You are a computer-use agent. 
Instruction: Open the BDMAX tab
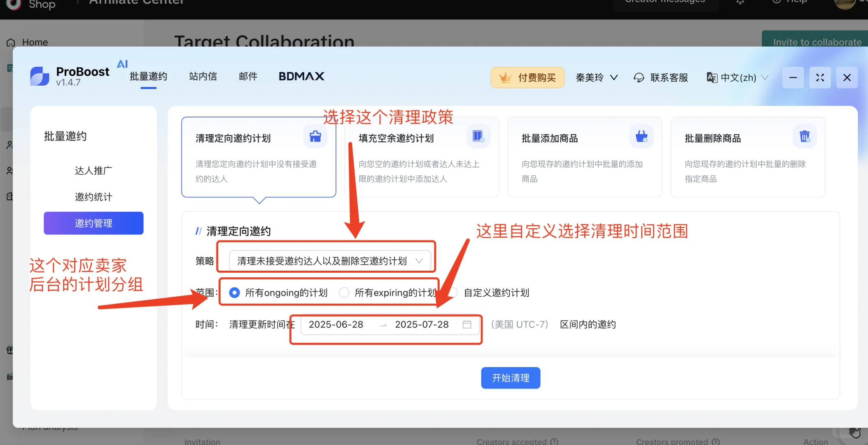[301, 77]
